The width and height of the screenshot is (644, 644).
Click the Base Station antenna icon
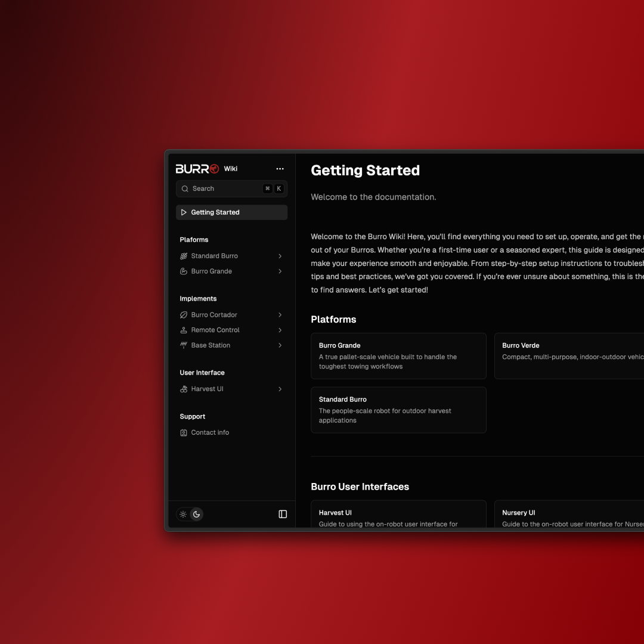[184, 345]
